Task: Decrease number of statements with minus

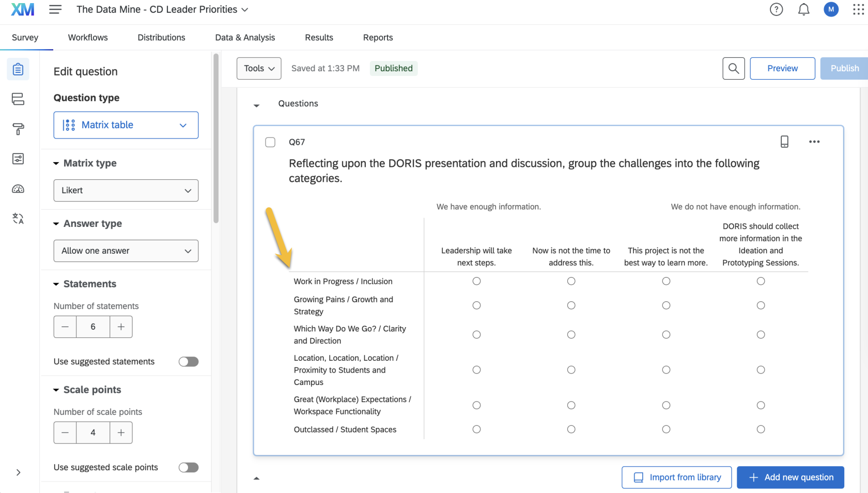Action: 65,327
